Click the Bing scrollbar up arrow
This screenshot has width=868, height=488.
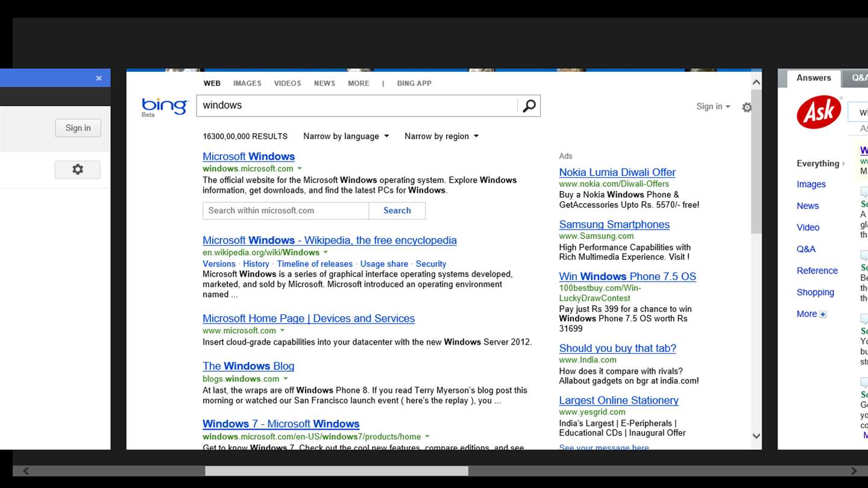(756, 82)
